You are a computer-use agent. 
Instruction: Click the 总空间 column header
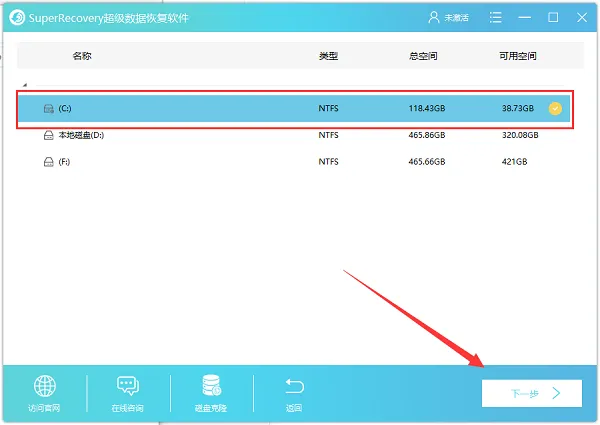tap(423, 56)
